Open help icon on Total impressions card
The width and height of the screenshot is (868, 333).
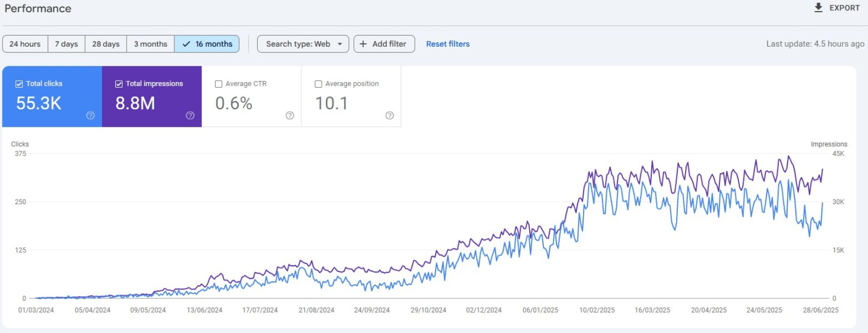click(190, 115)
